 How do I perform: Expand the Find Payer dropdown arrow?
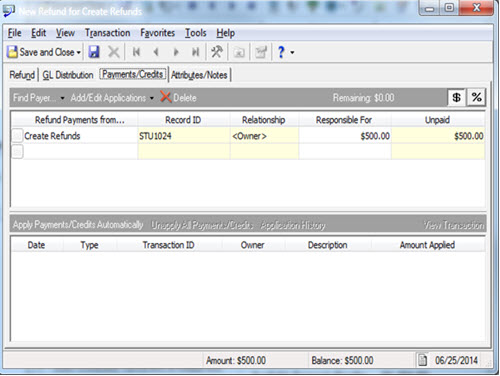click(62, 98)
